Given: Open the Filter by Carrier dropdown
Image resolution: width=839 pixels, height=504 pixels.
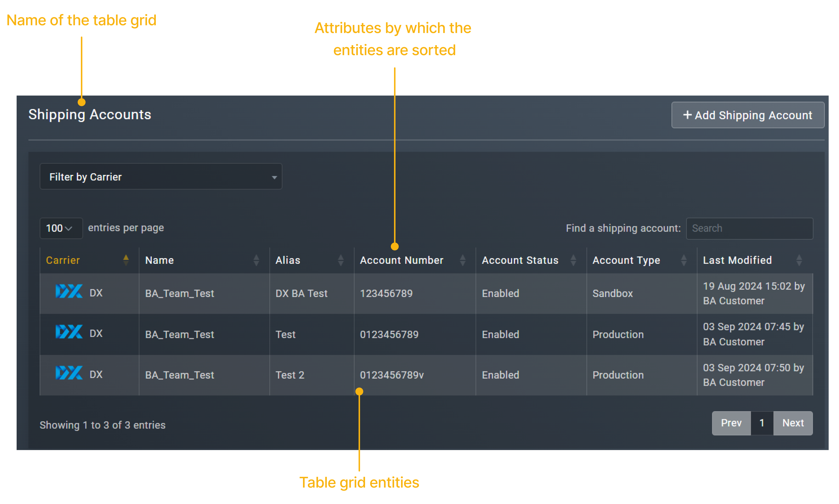Looking at the screenshot, I should click(161, 177).
